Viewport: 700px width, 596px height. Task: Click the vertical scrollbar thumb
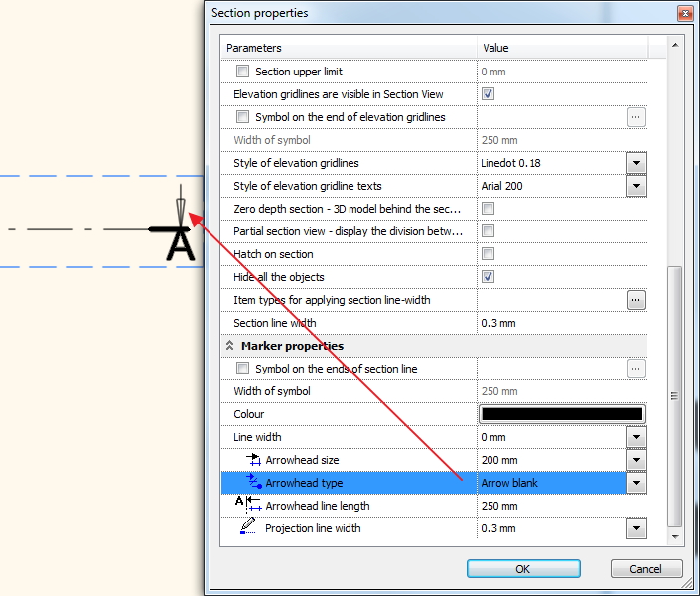tap(674, 396)
